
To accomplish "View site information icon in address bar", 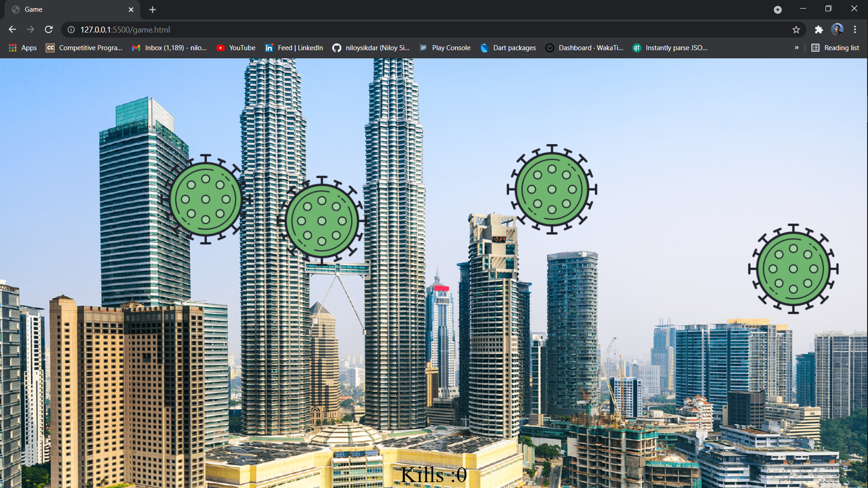I will coord(71,30).
